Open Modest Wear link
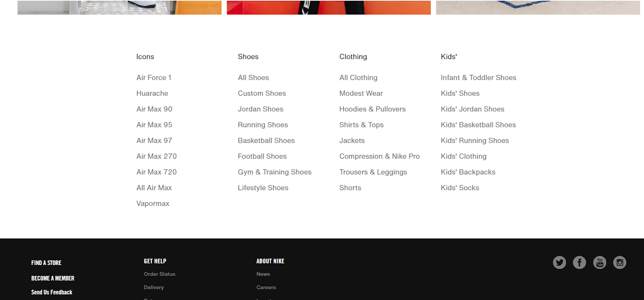This screenshot has height=300, width=644. coord(361,93)
